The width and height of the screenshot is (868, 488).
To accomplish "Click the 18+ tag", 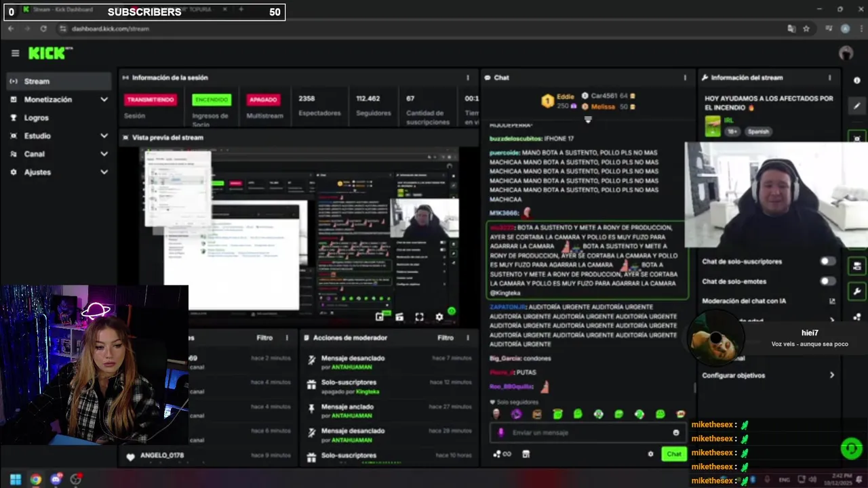I will (733, 132).
